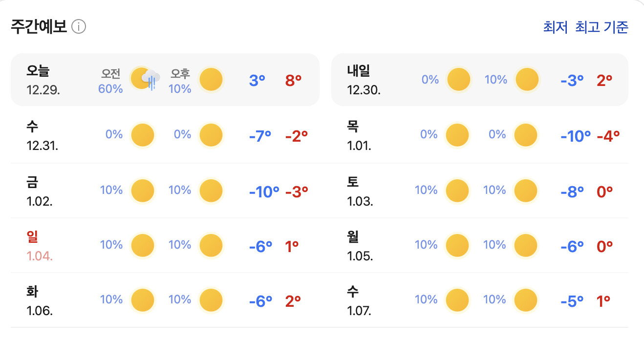The image size is (644, 340).
Task: Click Friday 1.02 low temperature -10°
Action: point(264,191)
